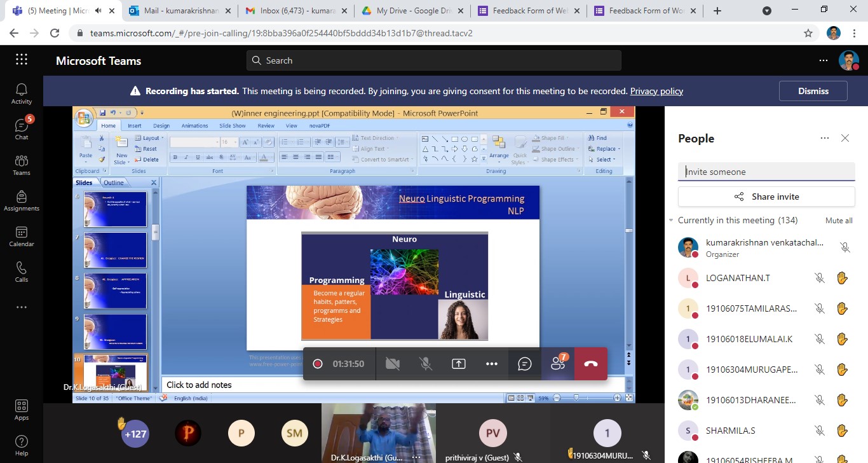This screenshot has width=868, height=463.
Task: Toggle mute for 19106304MURUGAPE participant
Action: click(x=820, y=370)
